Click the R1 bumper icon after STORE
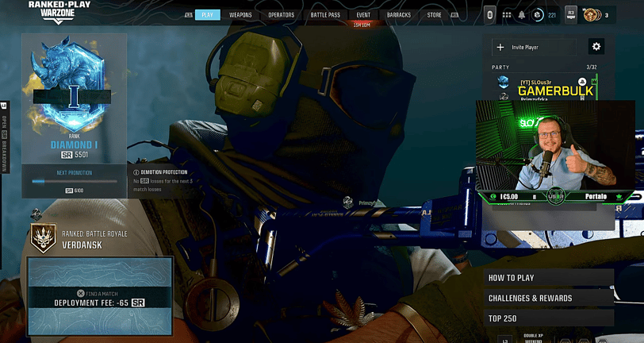 coord(454,15)
